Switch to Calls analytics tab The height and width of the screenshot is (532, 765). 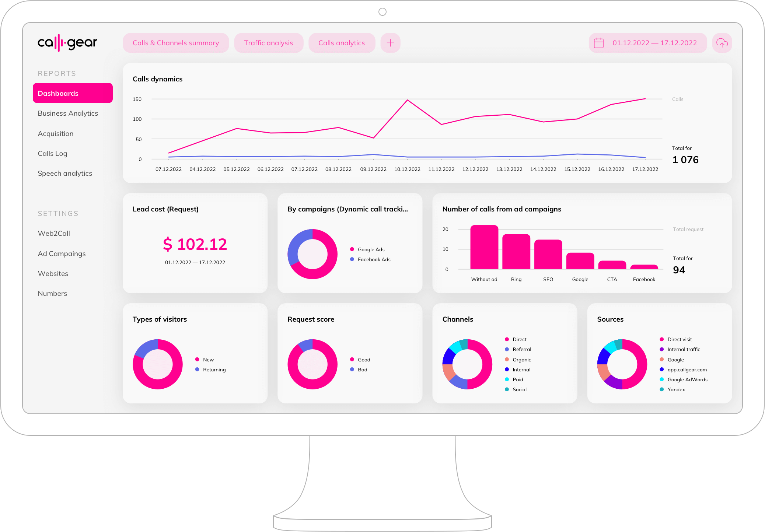point(342,43)
